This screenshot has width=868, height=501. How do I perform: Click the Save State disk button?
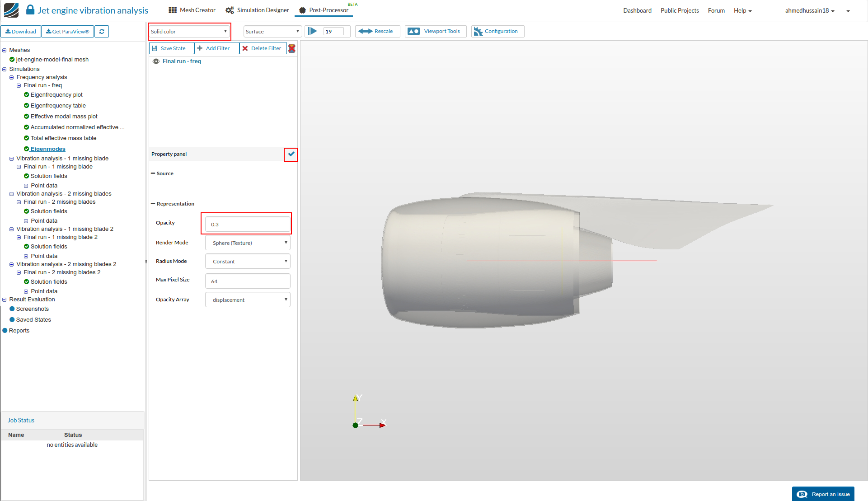(171, 48)
